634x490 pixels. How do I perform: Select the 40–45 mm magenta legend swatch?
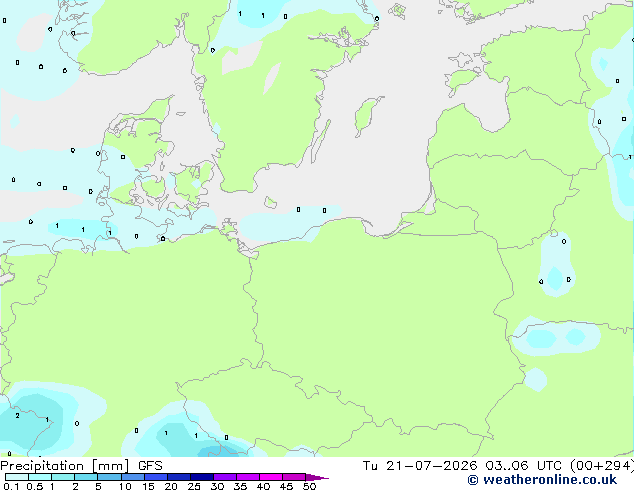[x=271, y=477]
